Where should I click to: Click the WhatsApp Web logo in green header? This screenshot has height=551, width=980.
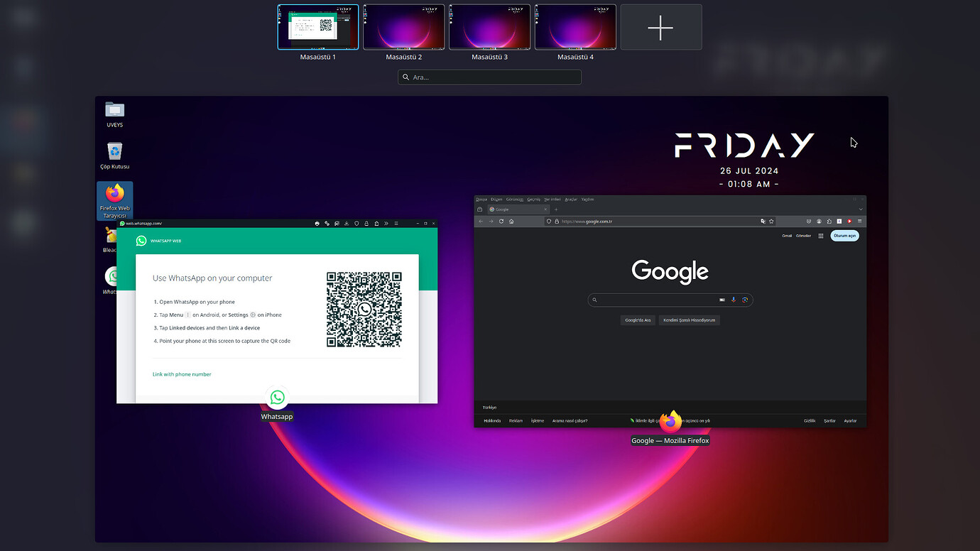pyautogui.click(x=141, y=241)
